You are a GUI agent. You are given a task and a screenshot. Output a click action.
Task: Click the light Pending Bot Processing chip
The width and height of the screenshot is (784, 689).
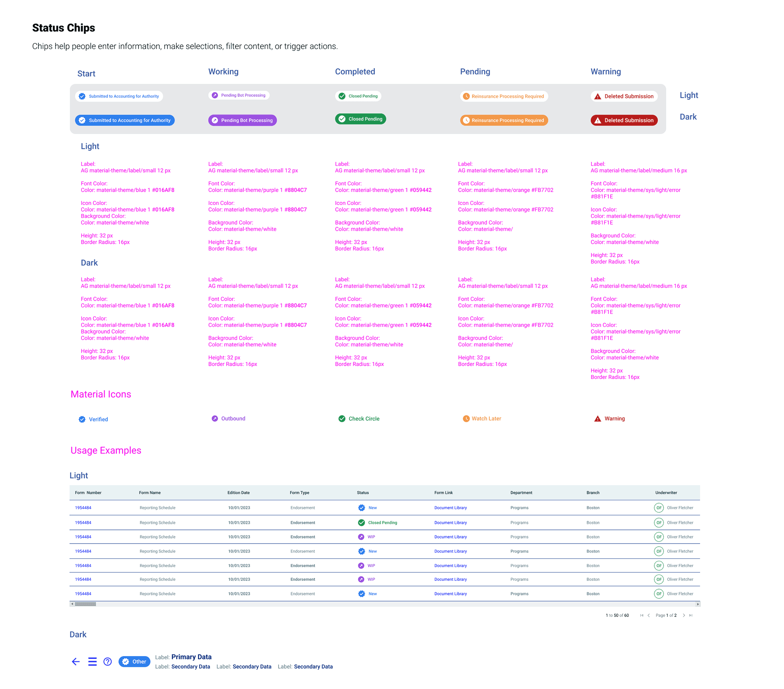click(x=239, y=95)
